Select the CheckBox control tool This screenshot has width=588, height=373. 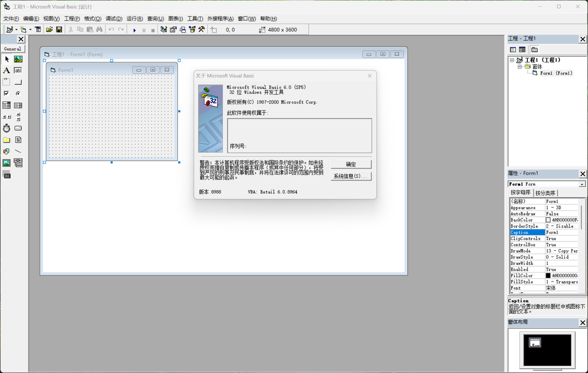point(7,94)
